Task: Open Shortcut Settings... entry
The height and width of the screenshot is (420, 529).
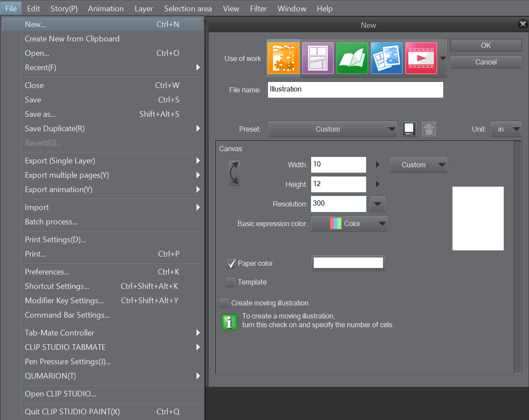Action: click(x=102, y=286)
